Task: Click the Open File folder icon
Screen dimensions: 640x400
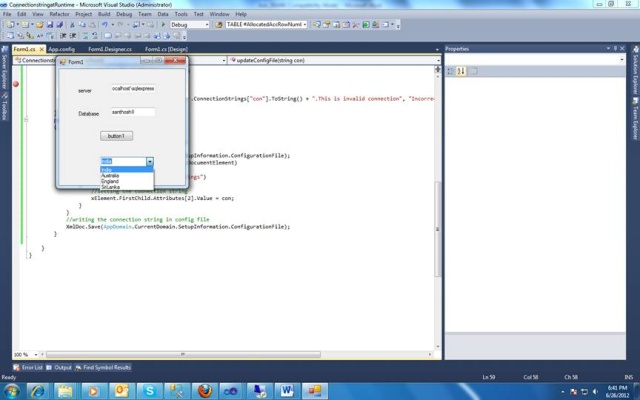Action: point(40,25)
